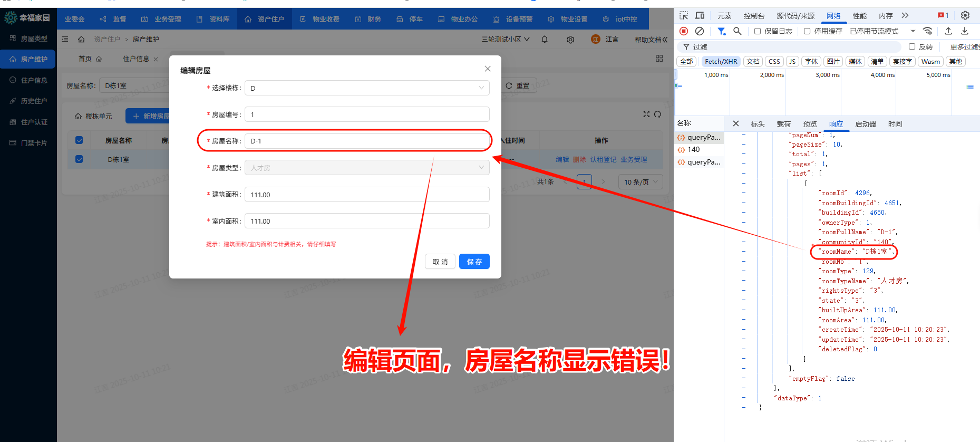Open the throttling mode dropdown
980x442 pixels.
[882, 31]
